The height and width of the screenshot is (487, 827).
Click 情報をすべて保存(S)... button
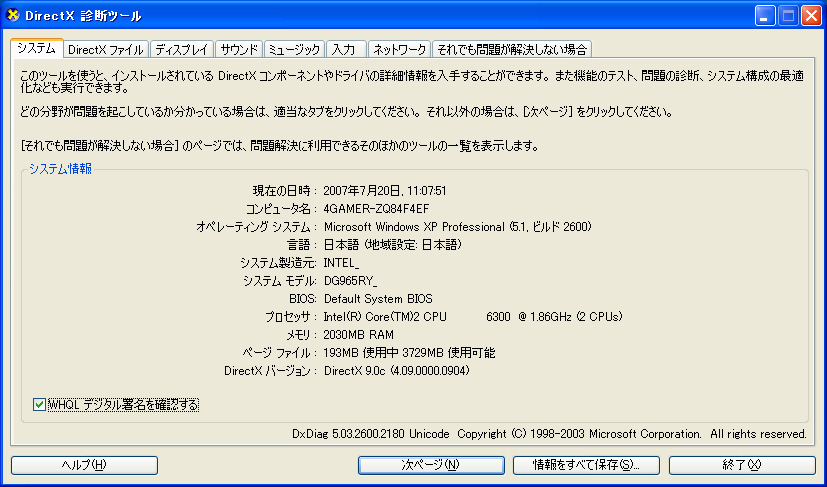[x=586, y=465]
